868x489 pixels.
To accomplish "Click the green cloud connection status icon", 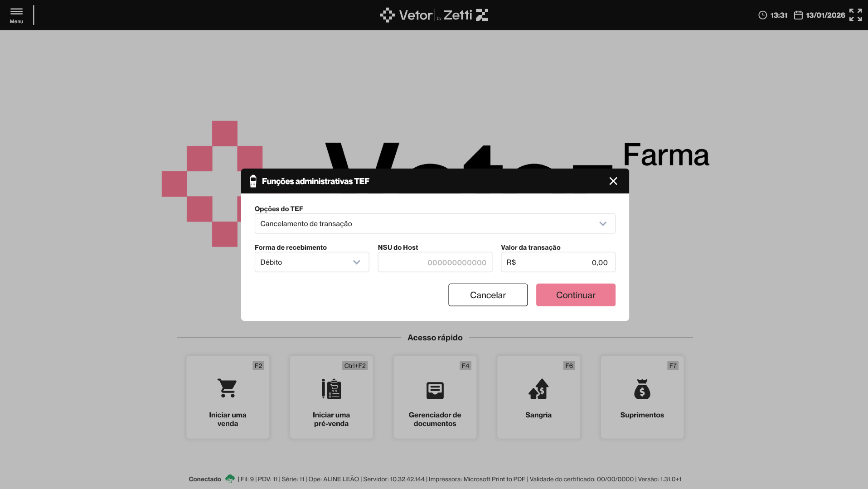I will [x=230, y=479].
